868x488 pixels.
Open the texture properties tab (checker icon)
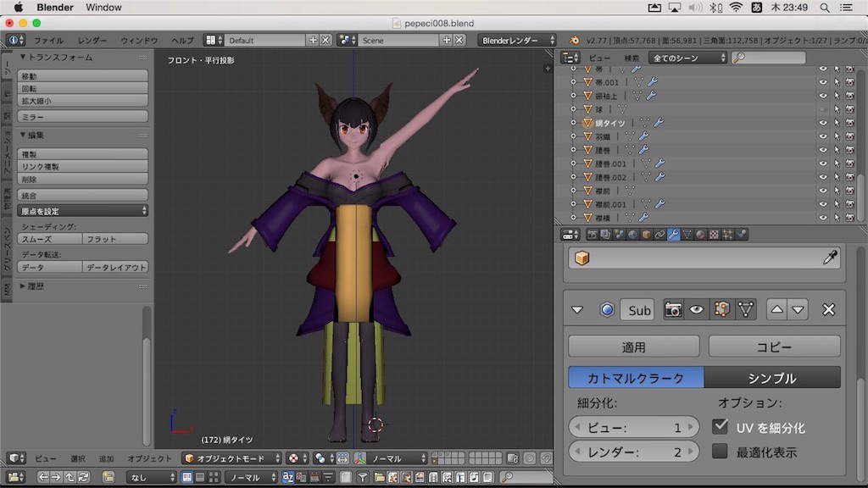714,235
